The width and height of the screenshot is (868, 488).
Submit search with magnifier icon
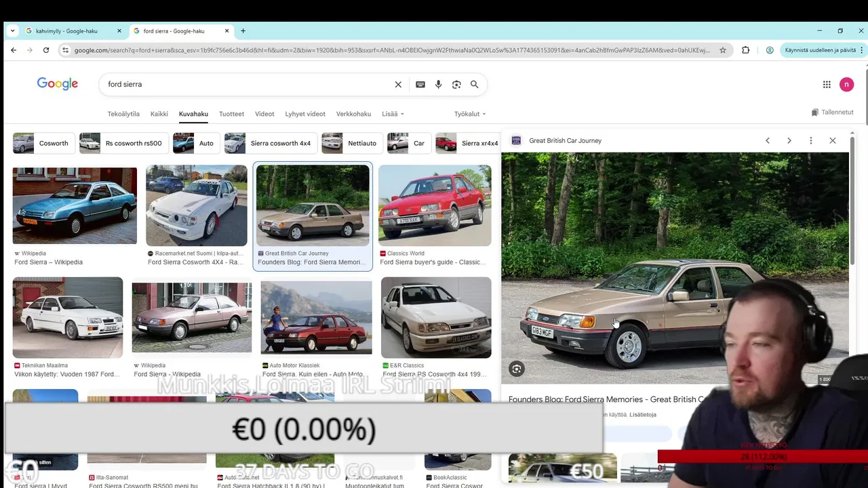pos(475,85)
